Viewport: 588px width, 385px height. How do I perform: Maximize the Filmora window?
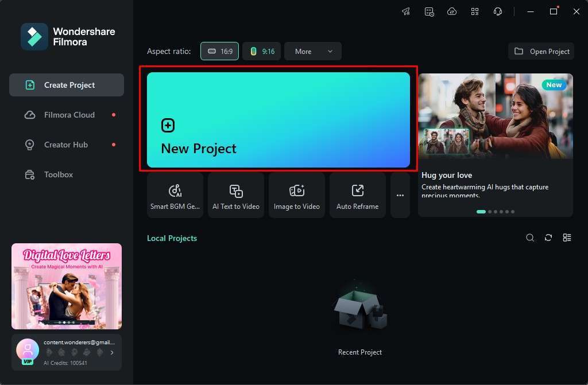point(554,11)
